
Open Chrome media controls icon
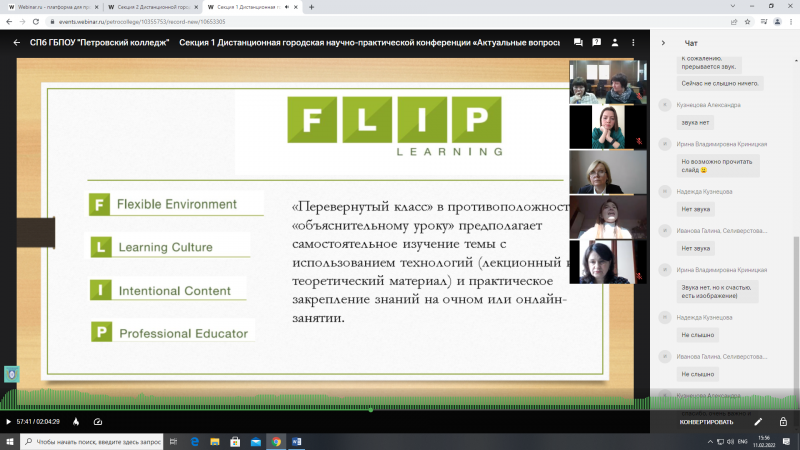coord(764,21)
